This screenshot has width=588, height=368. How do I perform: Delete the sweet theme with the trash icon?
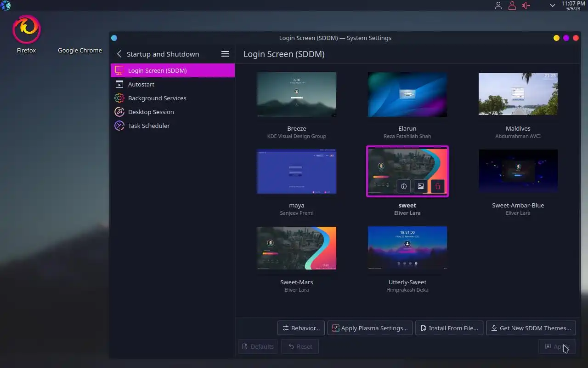[x=438, y=186]
